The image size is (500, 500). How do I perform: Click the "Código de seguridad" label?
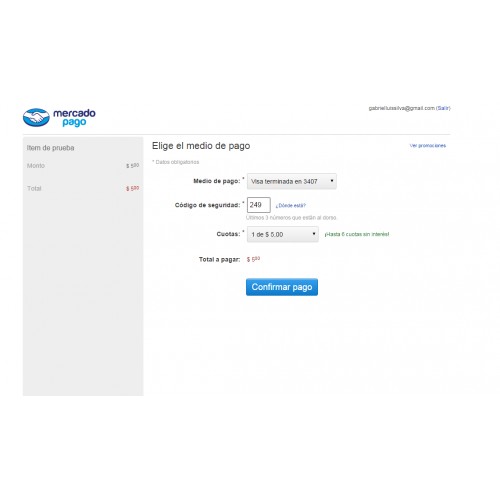(x=207, y=205)
